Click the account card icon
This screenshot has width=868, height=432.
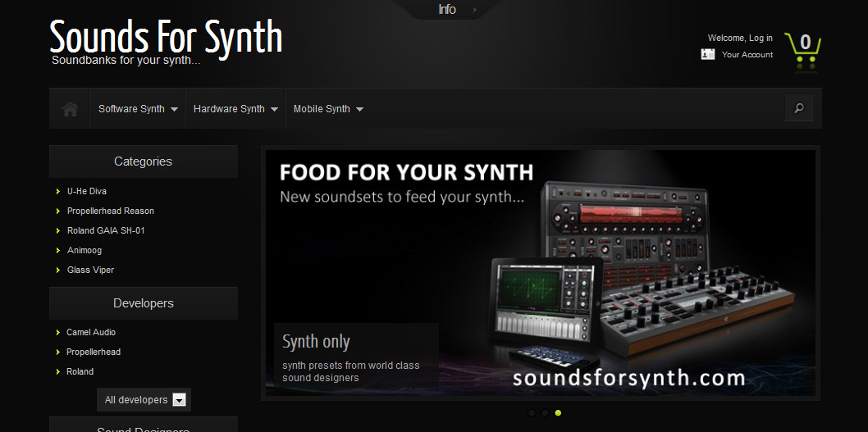tap(708, 54)
